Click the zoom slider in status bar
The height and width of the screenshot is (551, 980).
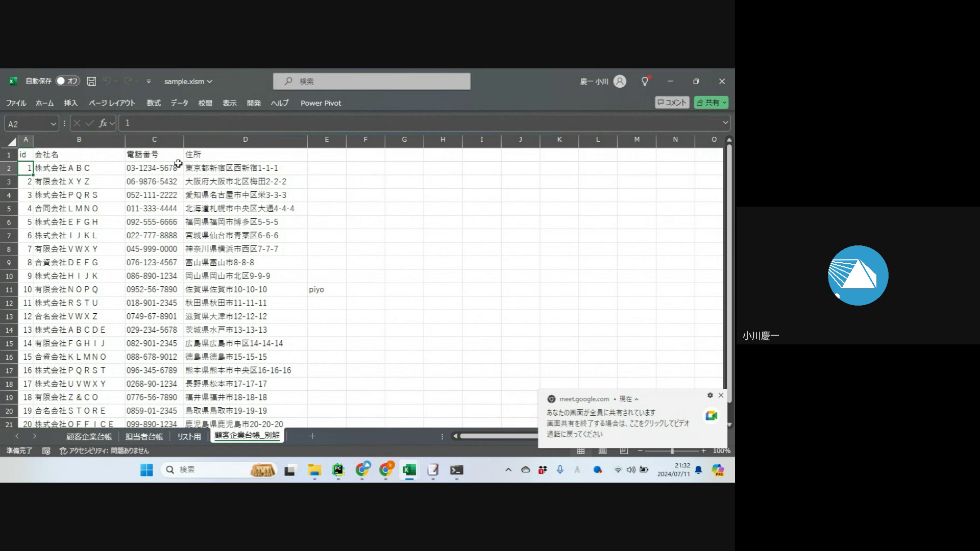(672, 451)
